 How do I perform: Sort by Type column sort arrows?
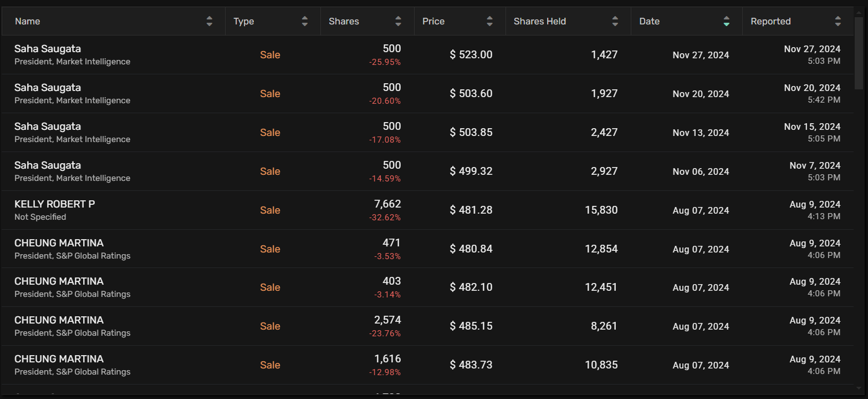305,21
